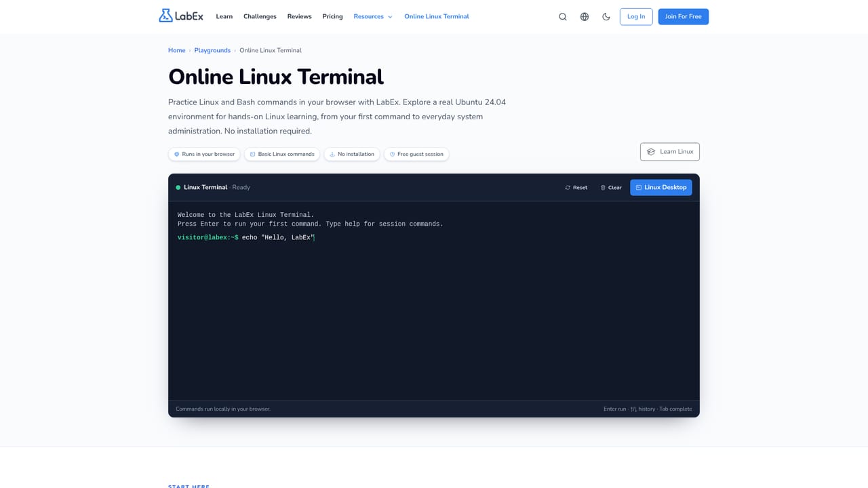
Task: Click Join For Free button
Action: (x=684, y=17)
